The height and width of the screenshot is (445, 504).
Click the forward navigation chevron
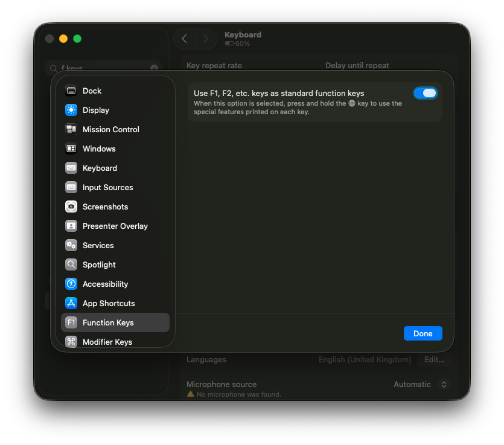(x=206, y=38)
